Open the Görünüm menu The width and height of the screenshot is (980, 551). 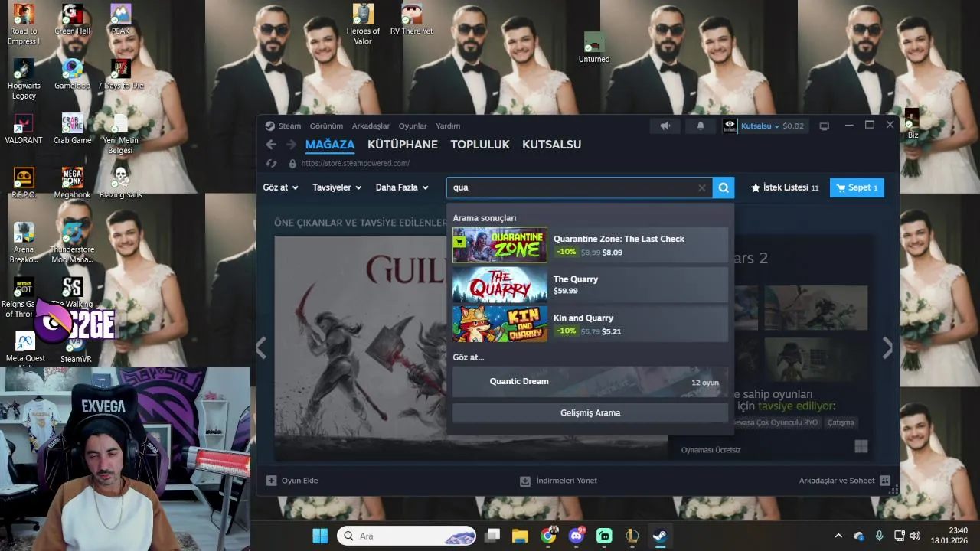[x=326, y=126]
